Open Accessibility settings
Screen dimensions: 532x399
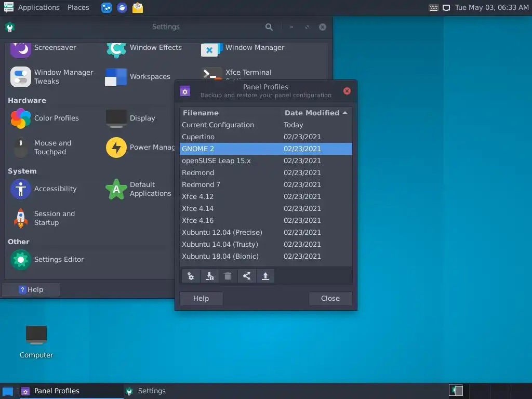44,189
